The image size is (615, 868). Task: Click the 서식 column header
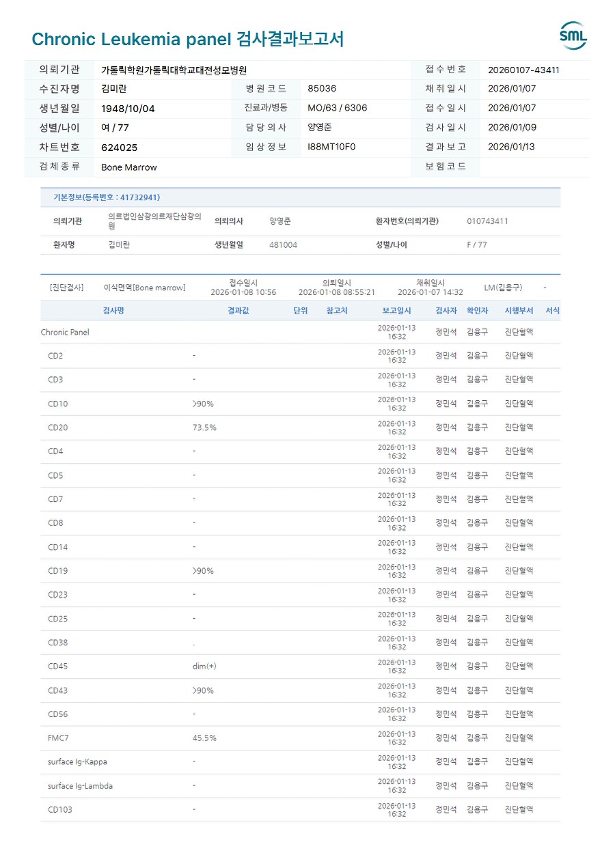552,311
